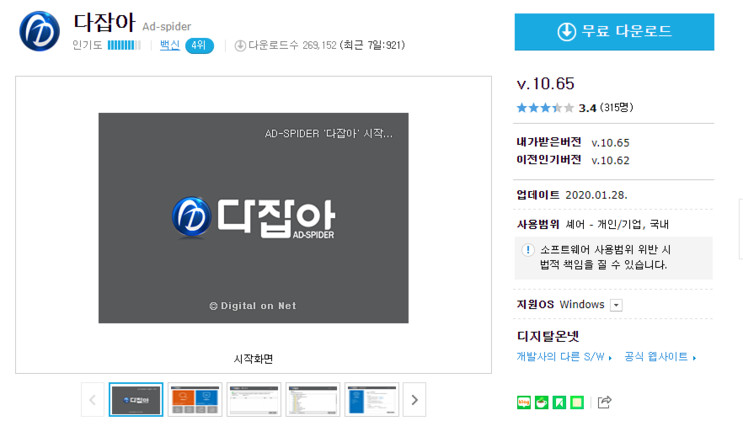Select the 다잡아 start screen thumbnail
This screenshot has height=437, width=743.
click(136, 400)
